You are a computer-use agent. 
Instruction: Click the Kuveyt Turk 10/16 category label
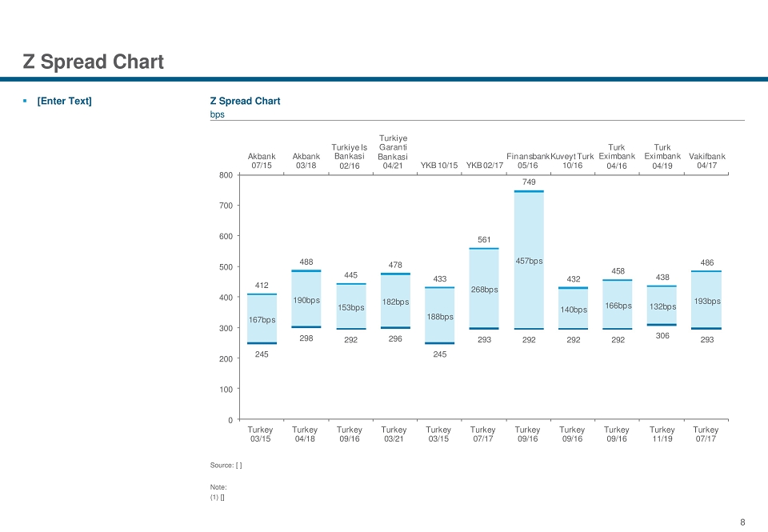(x=572, y=161)
